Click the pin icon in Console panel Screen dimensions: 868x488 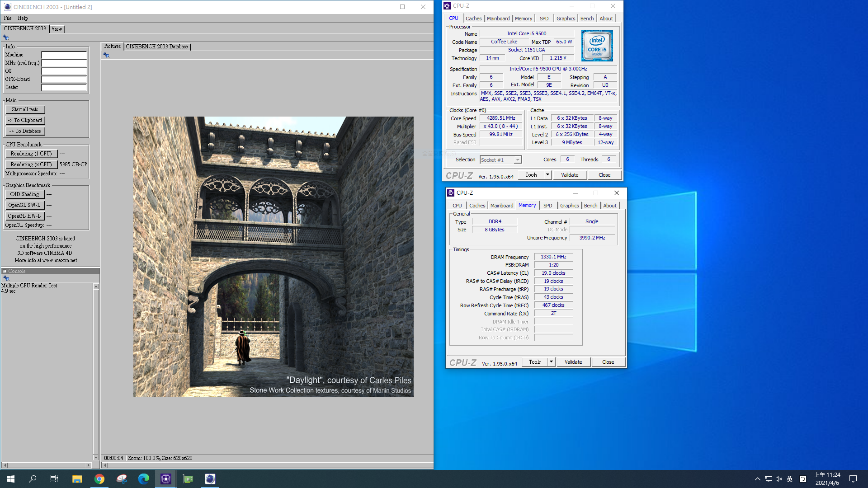click(6, 278)
